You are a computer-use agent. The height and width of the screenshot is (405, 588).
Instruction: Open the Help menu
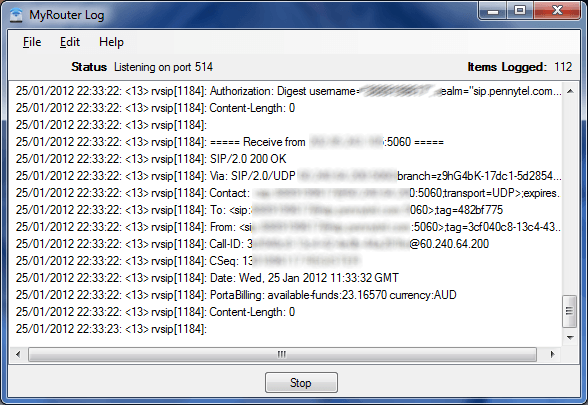point(111,42)
